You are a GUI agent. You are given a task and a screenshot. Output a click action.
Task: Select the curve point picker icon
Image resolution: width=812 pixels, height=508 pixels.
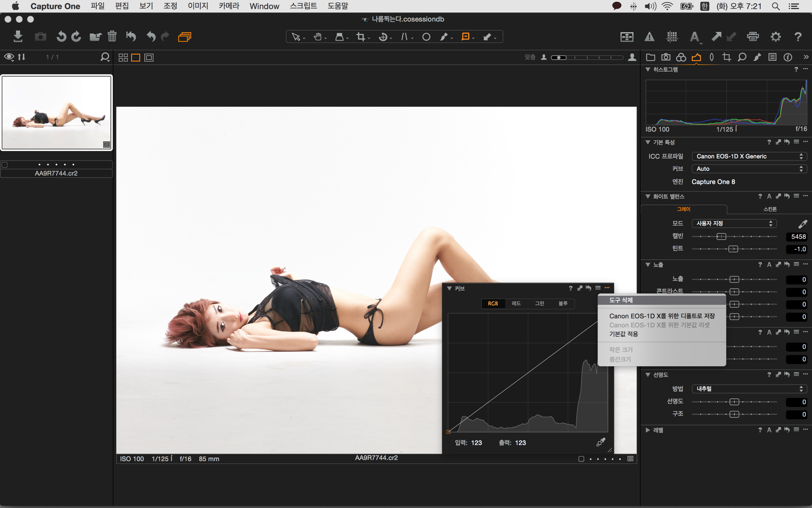[x=601, y=442]
